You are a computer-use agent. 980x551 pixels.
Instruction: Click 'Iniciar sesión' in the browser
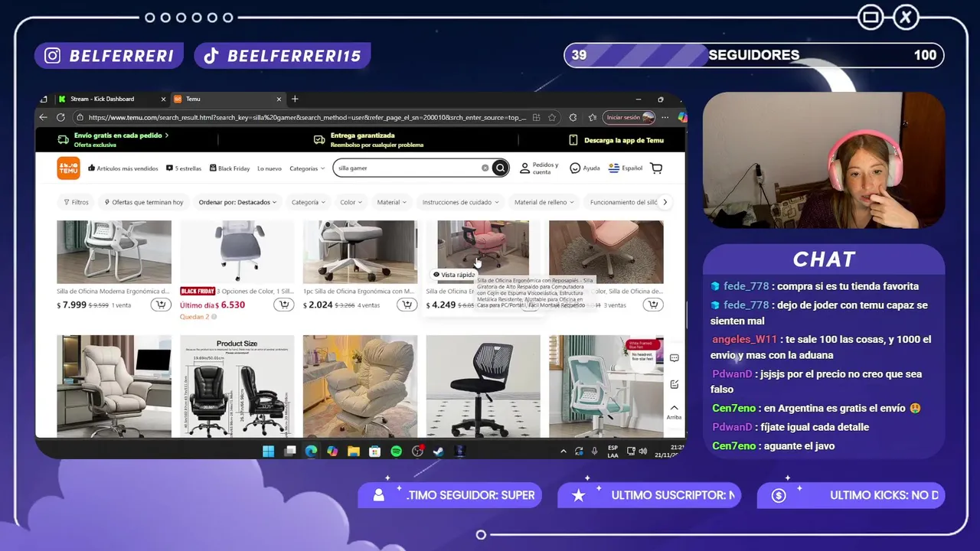tap(630, 117)
